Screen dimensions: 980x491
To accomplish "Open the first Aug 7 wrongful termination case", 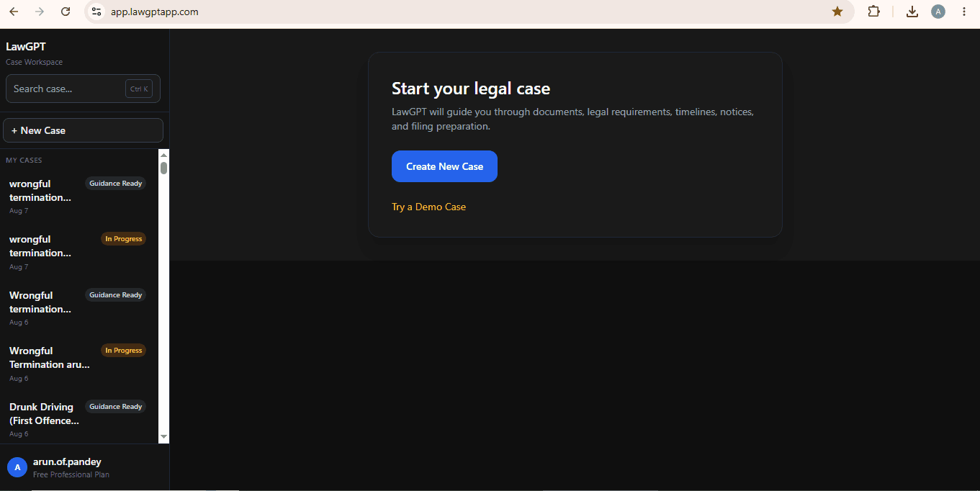I will (x=78, y=197).
